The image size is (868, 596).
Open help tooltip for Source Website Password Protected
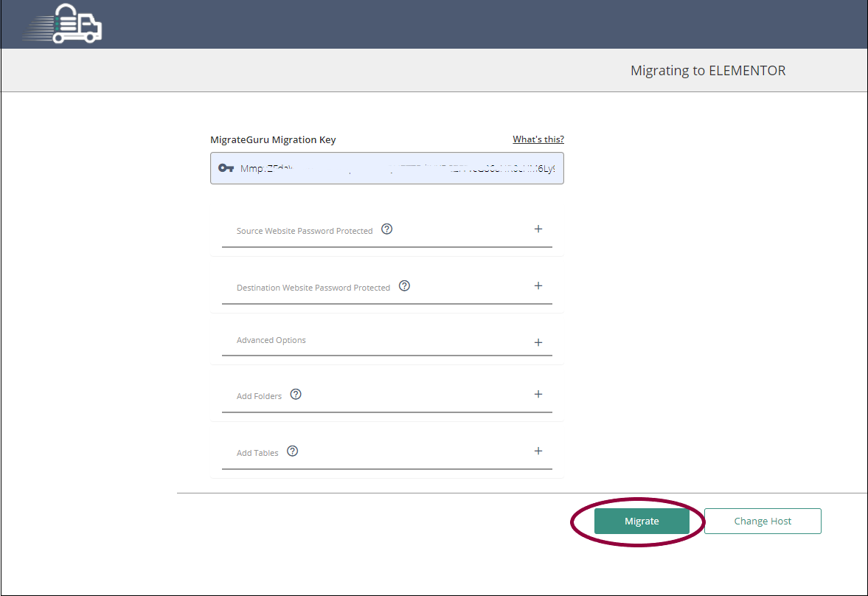pos(386,229)
